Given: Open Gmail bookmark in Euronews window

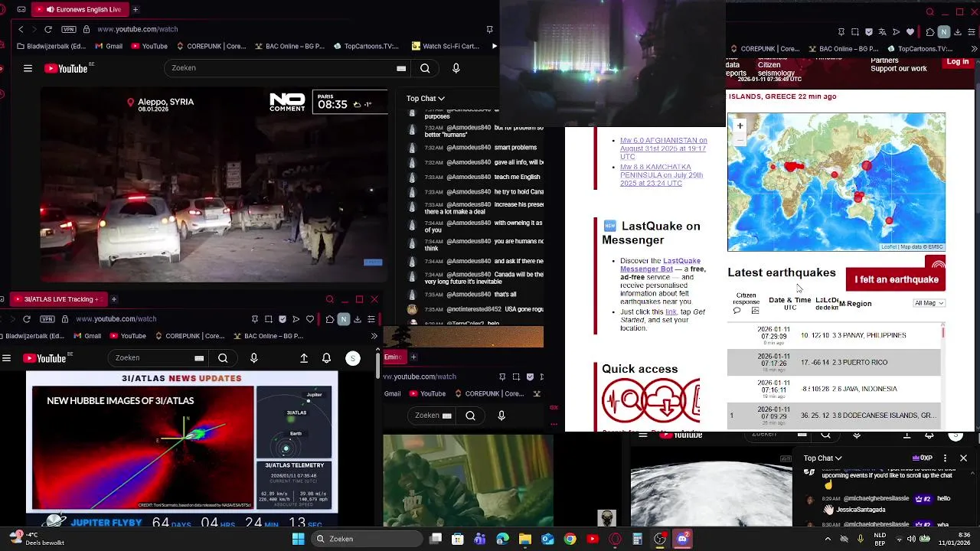Looking at the screenshot, I should [x=108, y=46].
